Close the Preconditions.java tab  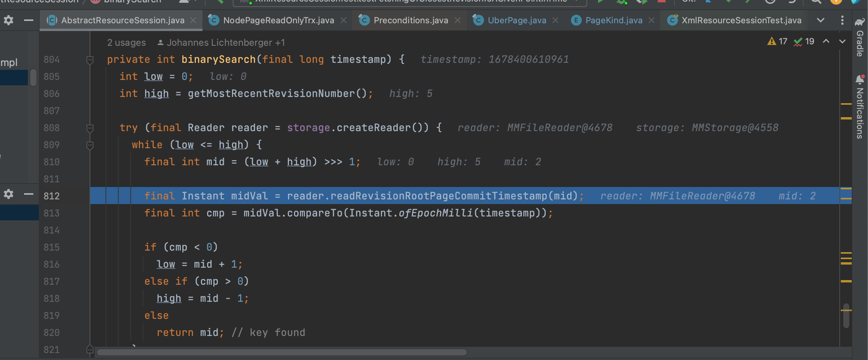pos(458,20)
